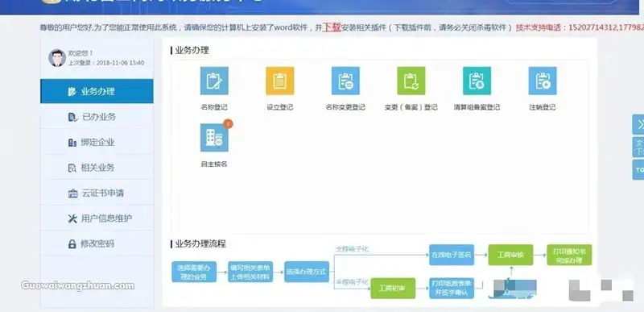
Task: Click the 欢迎您 greeting text
Action: (80, 53)
